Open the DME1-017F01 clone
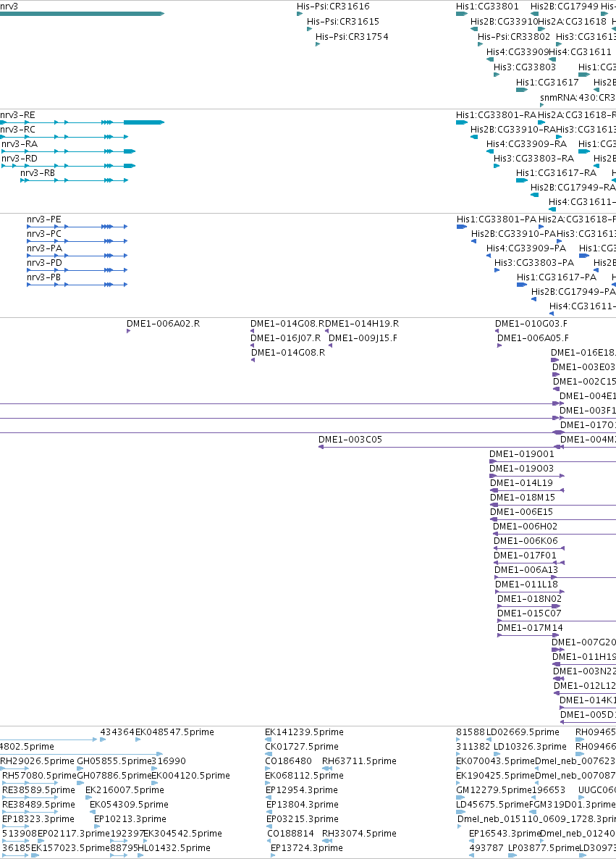 coord(525,556)
